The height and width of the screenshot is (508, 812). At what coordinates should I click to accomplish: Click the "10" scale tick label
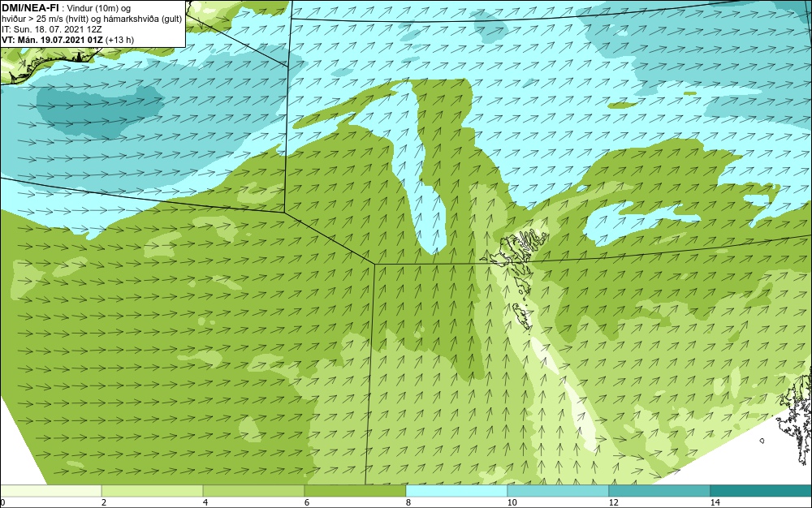(x=512, y=502)
